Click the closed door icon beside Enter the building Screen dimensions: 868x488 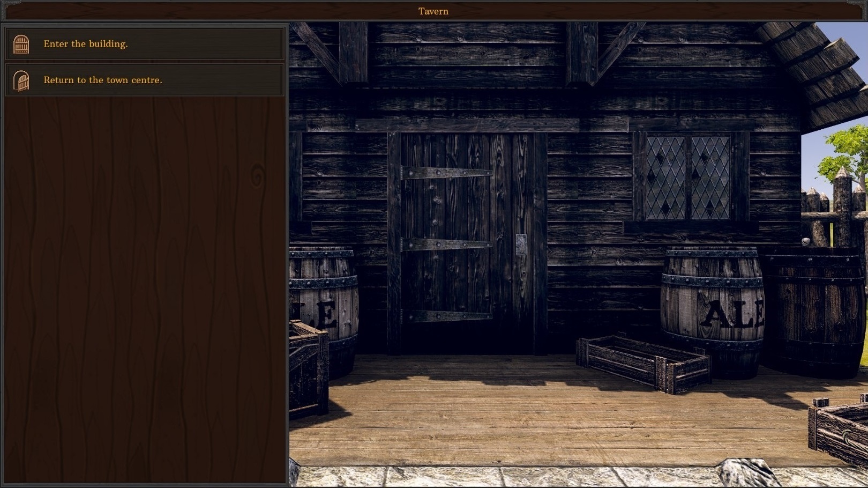pos(21,45)
